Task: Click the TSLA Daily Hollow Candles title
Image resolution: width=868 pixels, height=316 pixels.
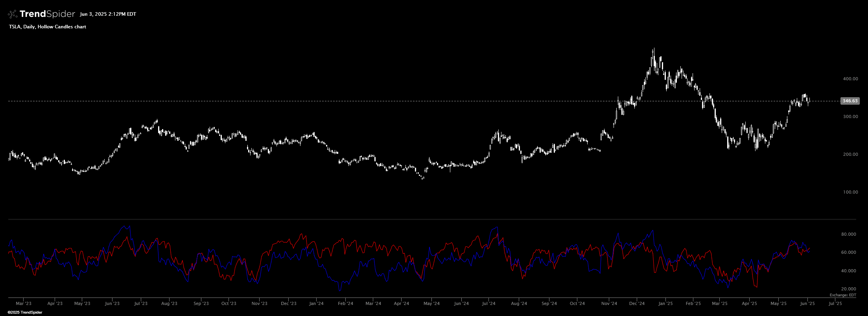Action: tap(48, 27)
